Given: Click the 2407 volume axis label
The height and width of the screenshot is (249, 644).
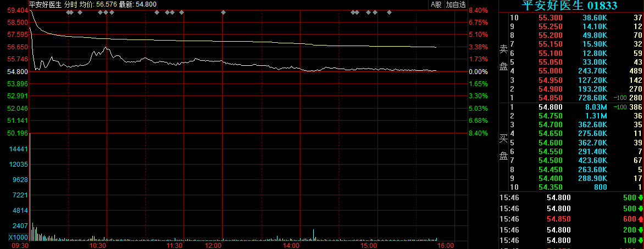Looking at the screenshot, I should [21, 226].
